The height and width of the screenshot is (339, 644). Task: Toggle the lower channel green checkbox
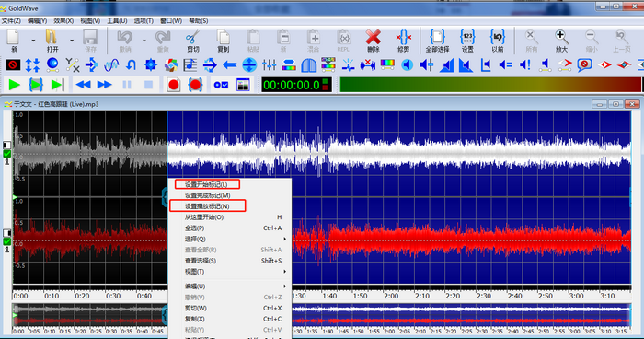(x=7, y=241)
